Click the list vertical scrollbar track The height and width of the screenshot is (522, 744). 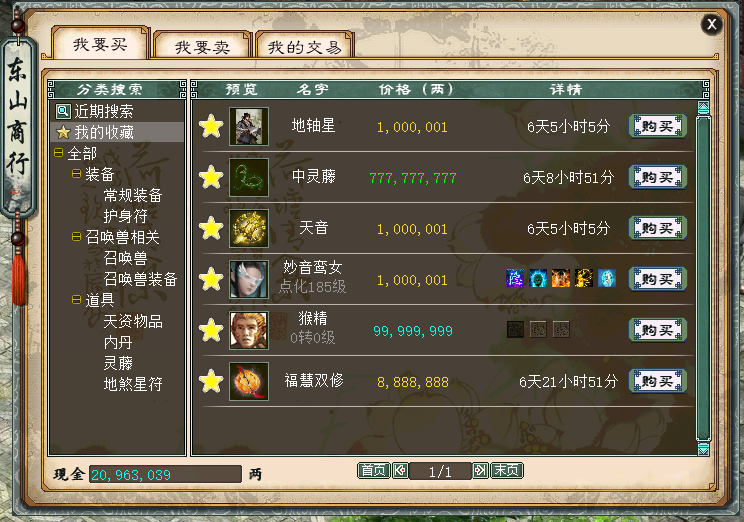click(703, 278)
